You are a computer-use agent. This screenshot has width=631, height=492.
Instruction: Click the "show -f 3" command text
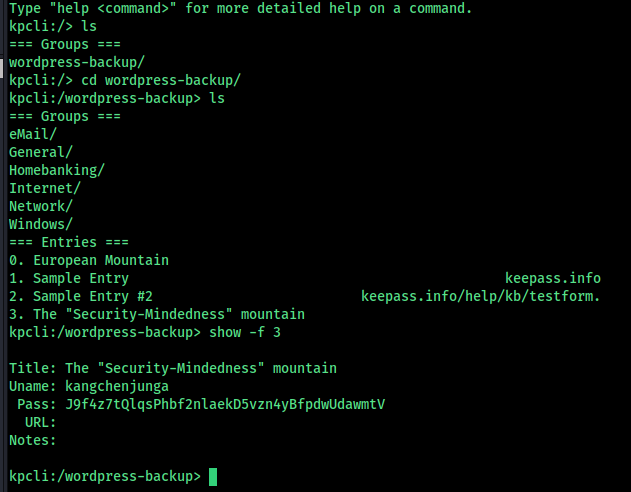[245, 333]
